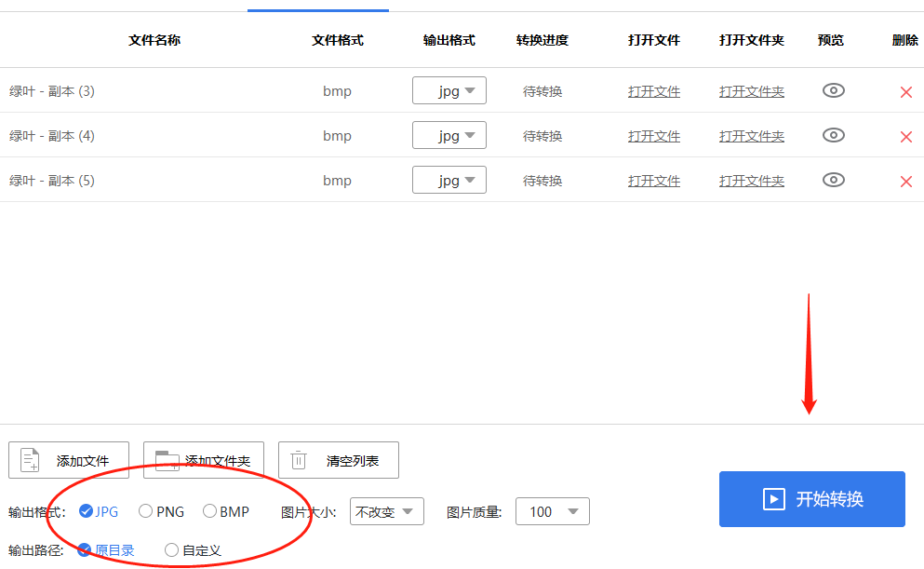Image resolution: width=924 pixels, height=569 pixels.
Task: Open the 图片大小 不改变 dropdown
Action: (x=386, y=512)
